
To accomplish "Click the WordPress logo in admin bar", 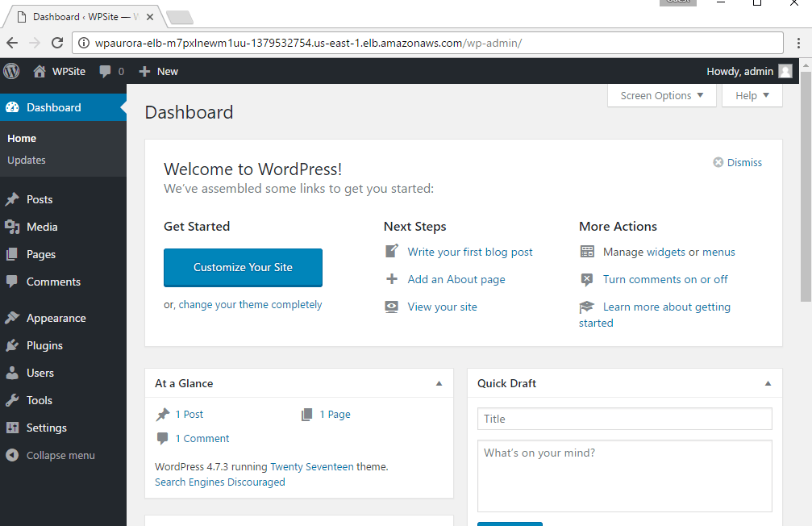I will 11,71.
